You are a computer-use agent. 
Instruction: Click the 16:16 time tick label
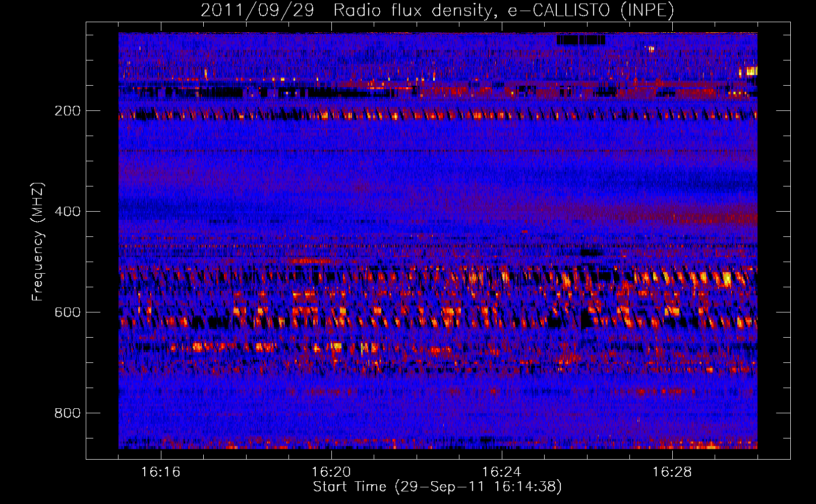coord(161,472)
